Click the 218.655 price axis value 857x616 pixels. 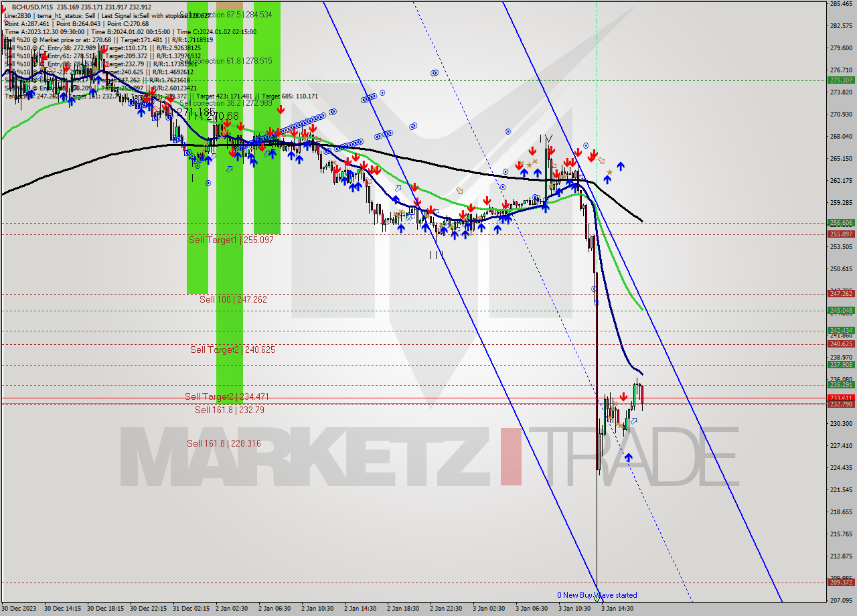click(841, 512)
